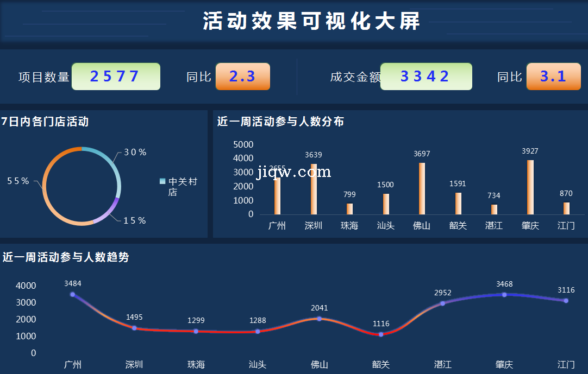
Task: Click the 中关村店 legend color swatch
Action: pyautogui.click(x=162, y=181)
